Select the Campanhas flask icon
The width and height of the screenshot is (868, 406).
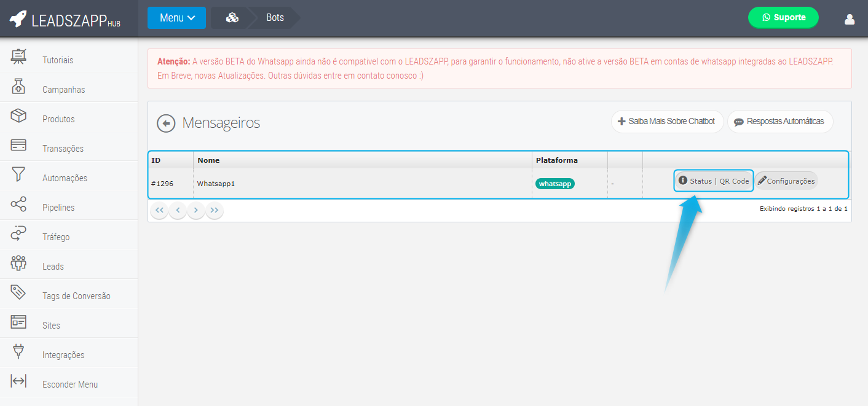(x=18, y=89)
